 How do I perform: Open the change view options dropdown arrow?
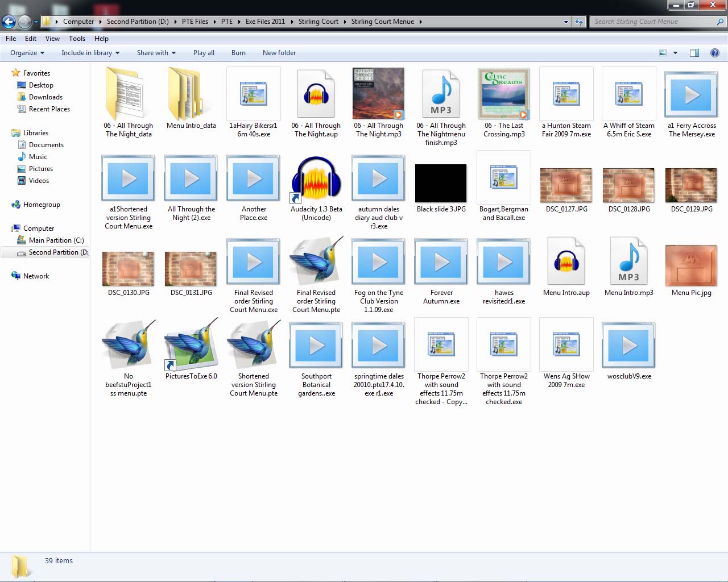click(675, 53)
